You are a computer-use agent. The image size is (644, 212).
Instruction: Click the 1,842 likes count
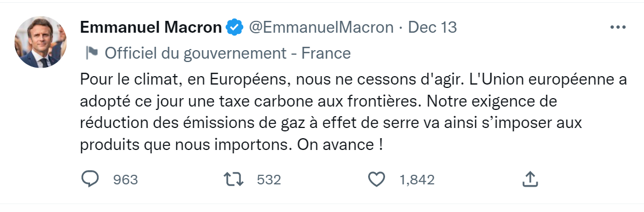[417, 180]
